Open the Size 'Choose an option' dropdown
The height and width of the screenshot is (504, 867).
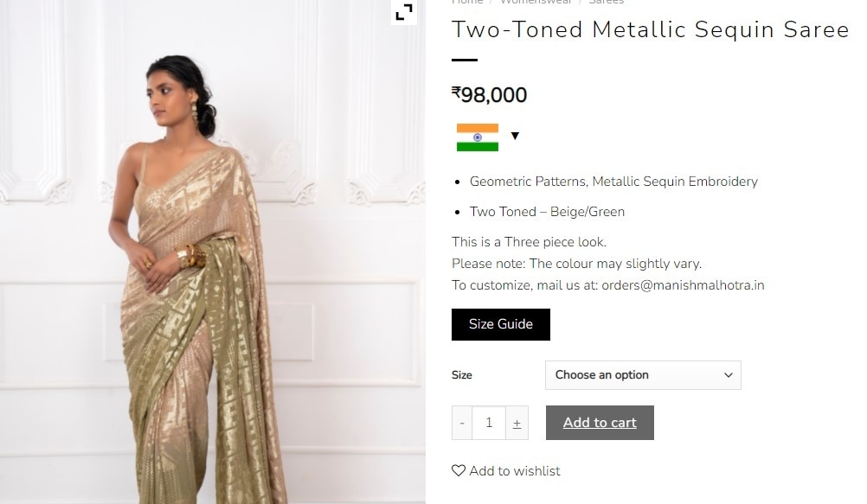click(x=642, y=375)
